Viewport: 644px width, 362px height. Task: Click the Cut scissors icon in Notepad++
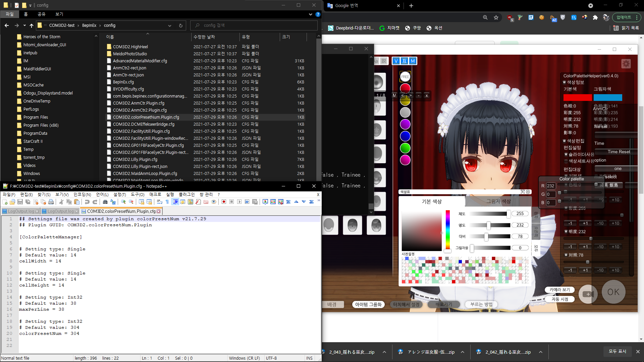click(61, 202)
